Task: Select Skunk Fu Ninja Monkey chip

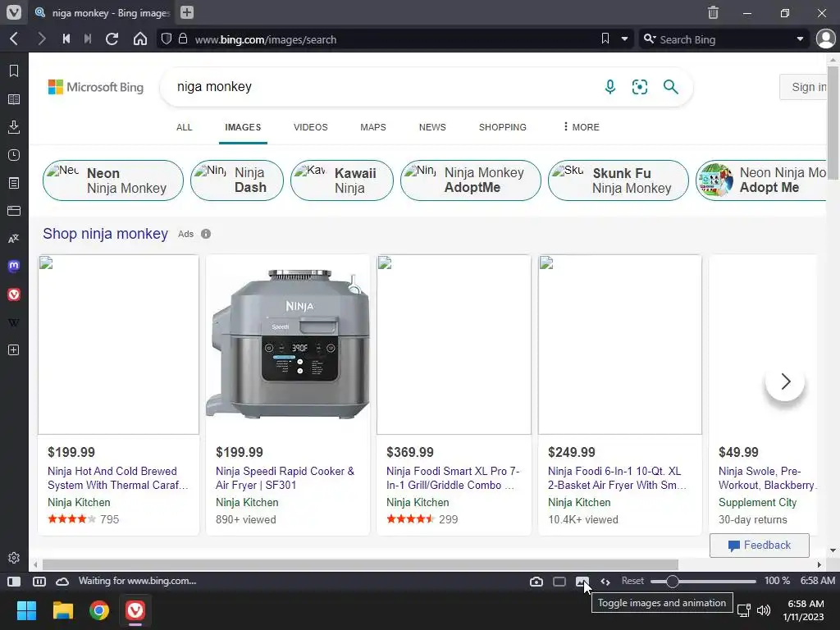Action: pyautogui.click(x=619, y=180)
